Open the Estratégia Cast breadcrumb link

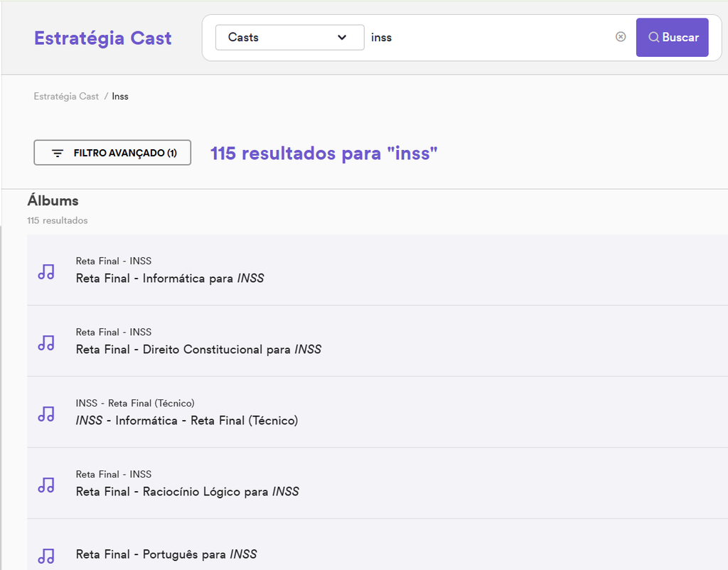tap(66, 97)
